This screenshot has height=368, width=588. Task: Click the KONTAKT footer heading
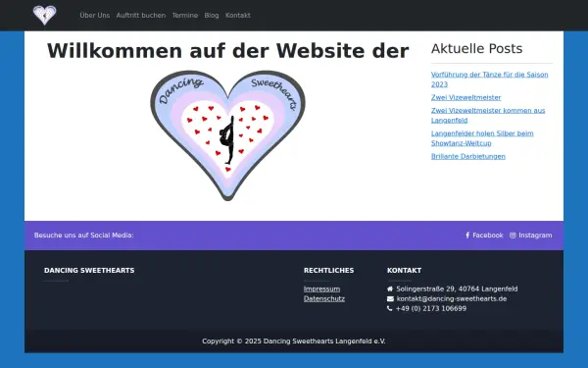[x=404, y=271]
